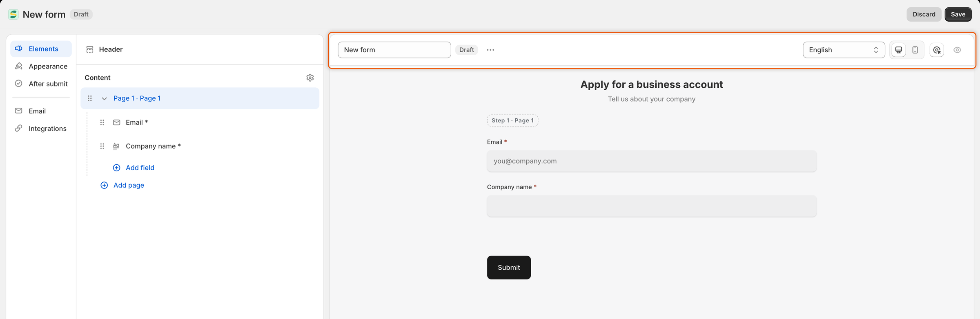
Task: Click the Appearance paintbrush icon
Action: tap(19, 66)
